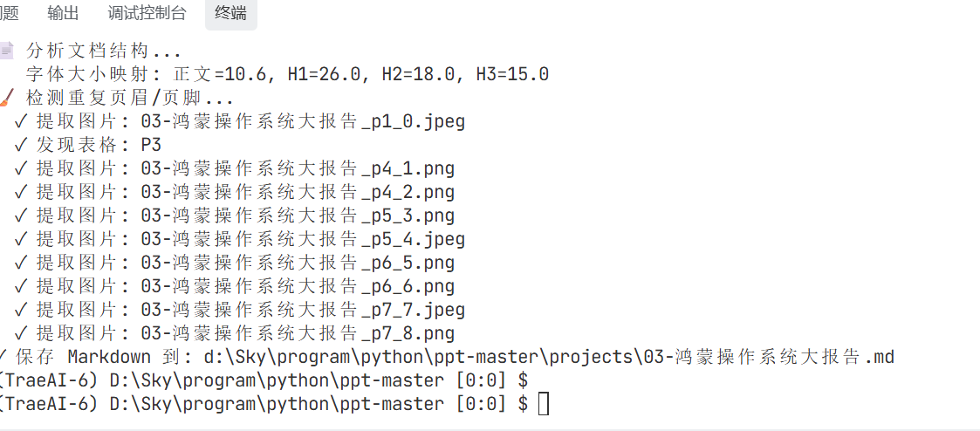Click the checkmark before the p1_0.jpeg line
This screenshot has width=980, height=431.
pos(20,121)
